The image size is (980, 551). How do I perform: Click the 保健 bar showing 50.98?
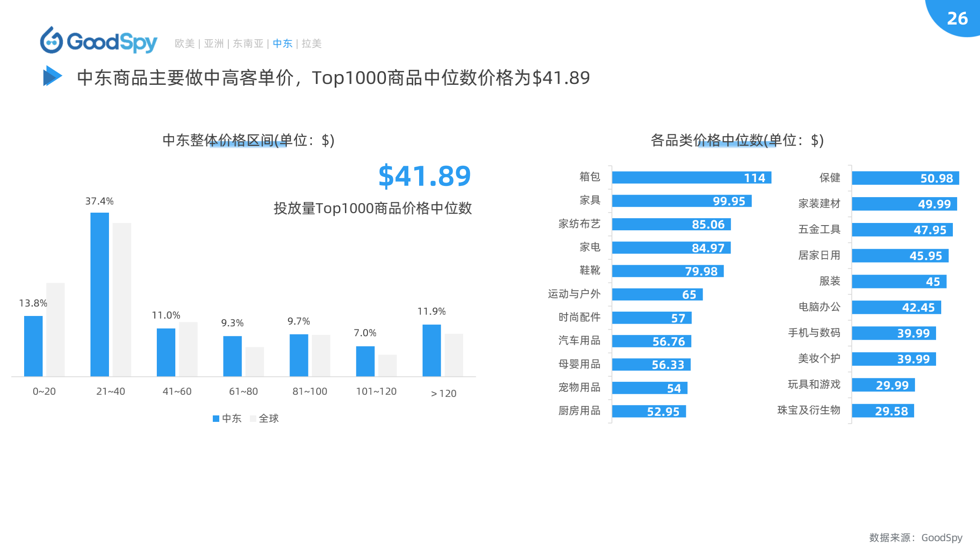click(905, 178)
